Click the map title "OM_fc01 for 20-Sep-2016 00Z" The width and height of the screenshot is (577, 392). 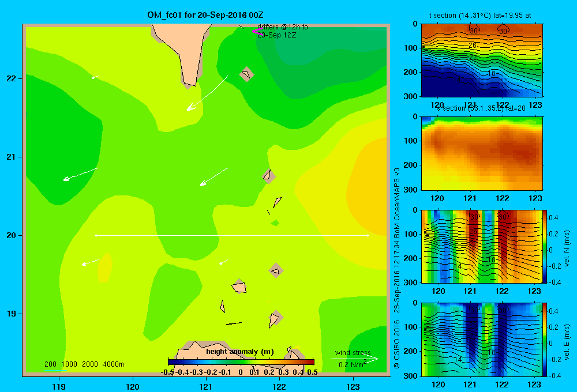205,15
